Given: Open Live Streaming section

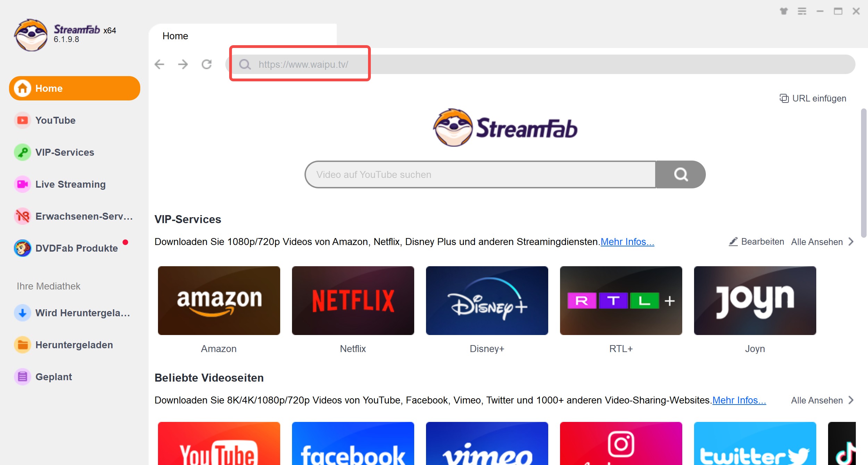Looking at the screenshot, I should point(70,184).
